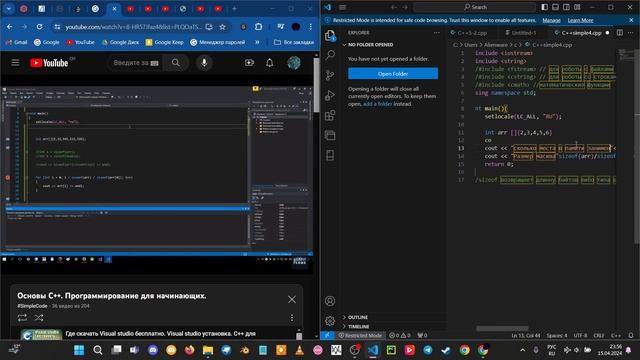
Task: Click the YouTube search magnifier button
Action: coord(176,63)
